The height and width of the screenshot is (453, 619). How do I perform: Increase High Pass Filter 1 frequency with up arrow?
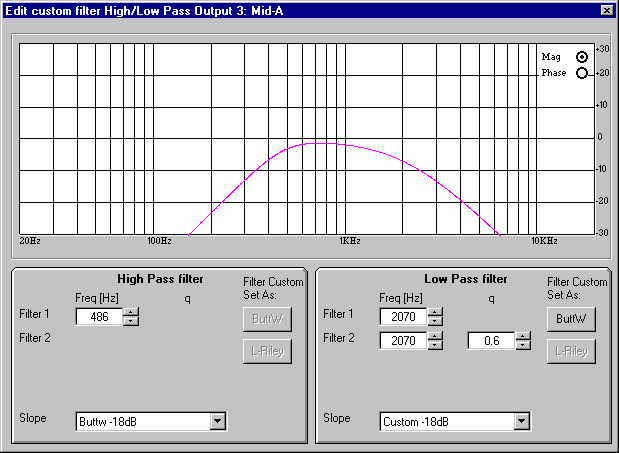point(131,313)
